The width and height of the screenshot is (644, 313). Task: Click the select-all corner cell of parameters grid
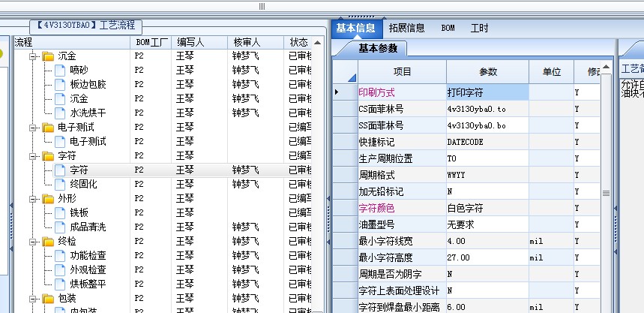[x=345, y=71]
